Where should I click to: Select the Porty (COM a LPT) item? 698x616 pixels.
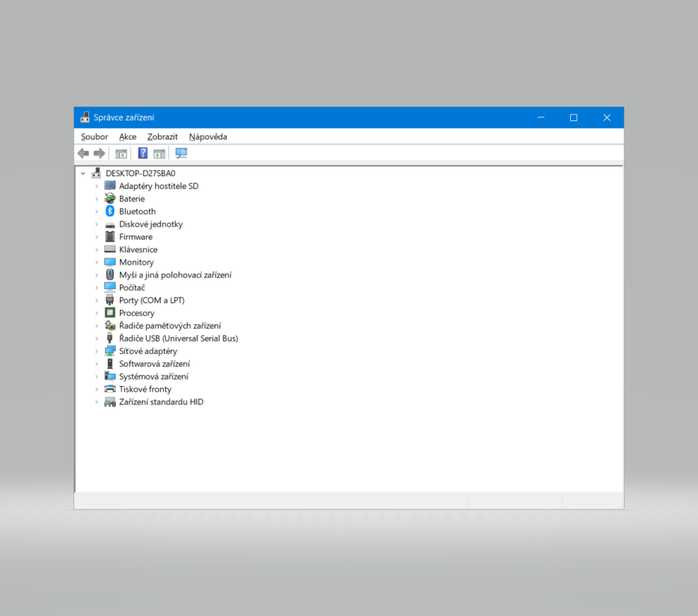point(151,300)
